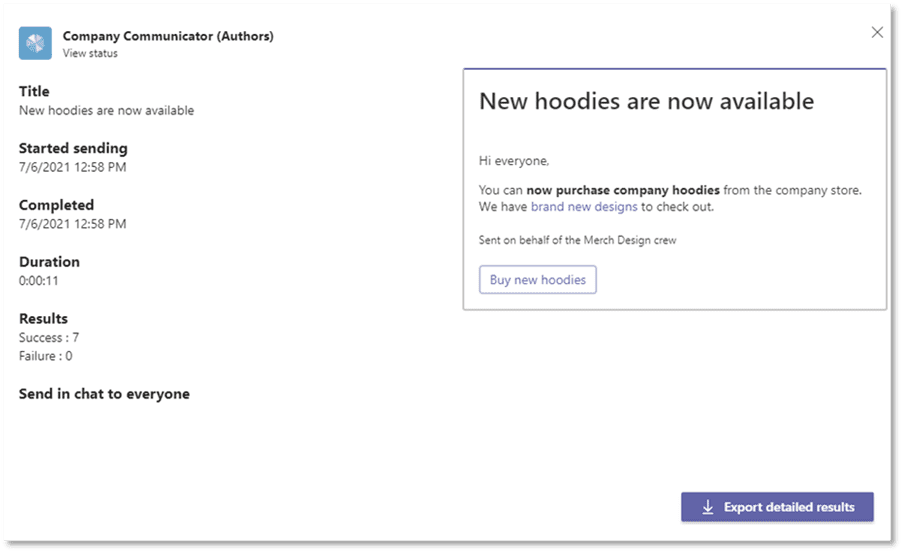
Task: Select the timestamp under Completed
Action: coord(72,224)
